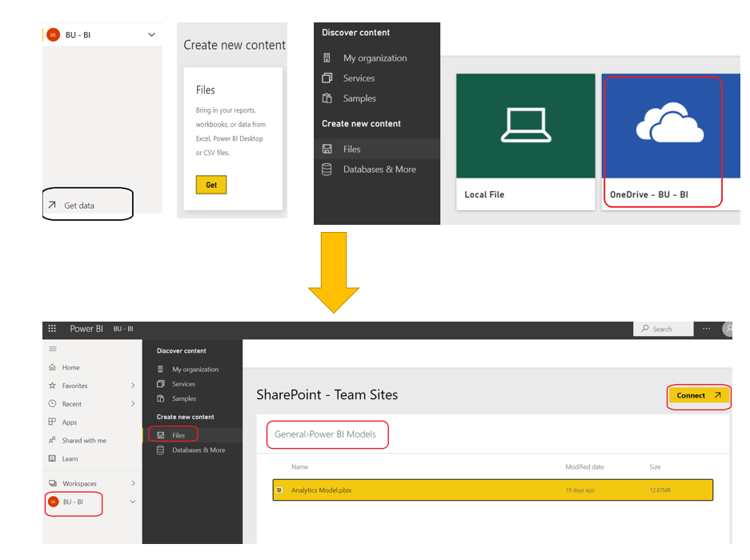
Task: Open the Microsoft app launcher grid
Action: tap(52, 328)
